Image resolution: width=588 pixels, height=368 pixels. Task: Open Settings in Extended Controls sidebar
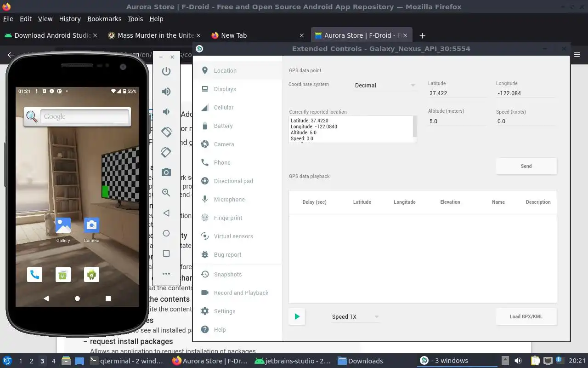(237, 311)
